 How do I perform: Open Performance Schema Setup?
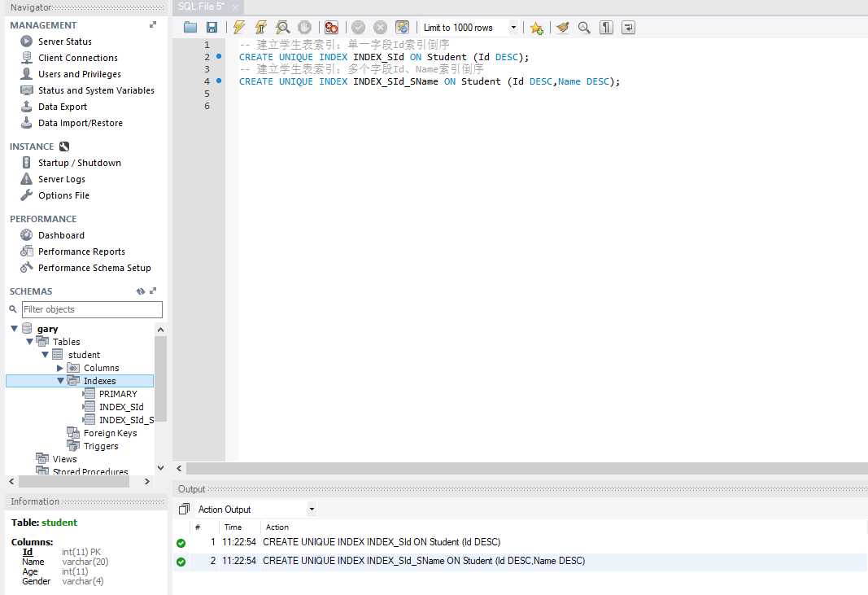tap(94, 268)
